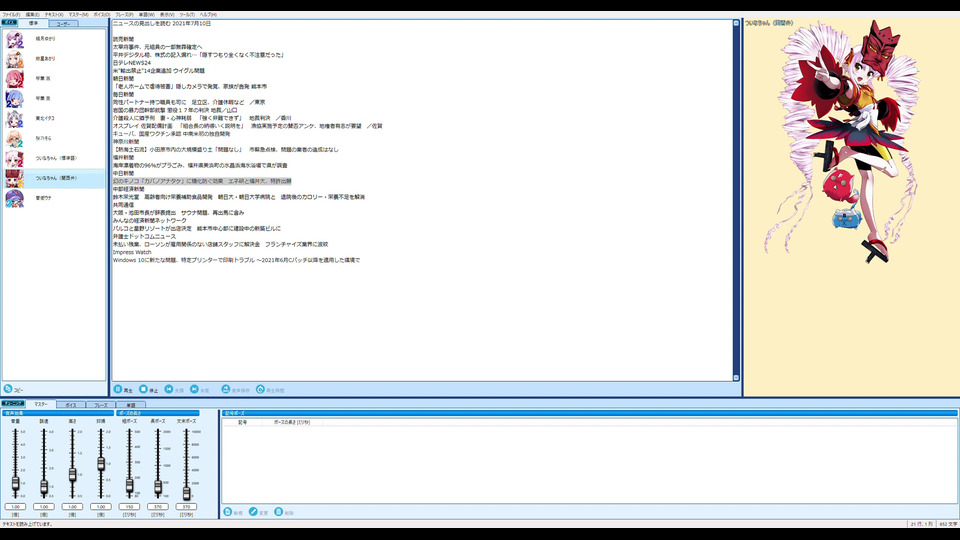Click the 再生 play button
This screenshot has width=960, height=540.
[123, 389]
